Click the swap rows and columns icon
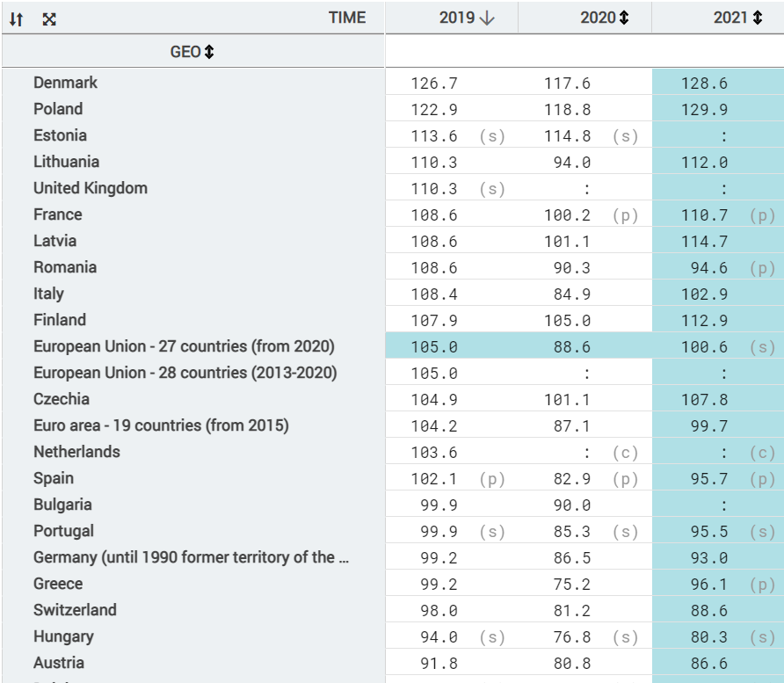The width and height of the screenshot is (784, 683). (17, 19)
